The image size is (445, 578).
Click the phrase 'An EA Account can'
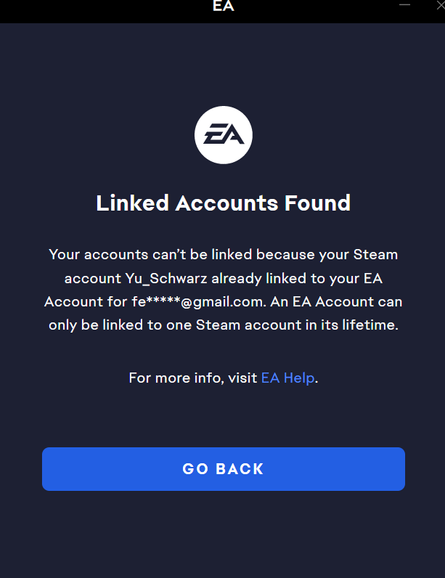pos(336,302)
